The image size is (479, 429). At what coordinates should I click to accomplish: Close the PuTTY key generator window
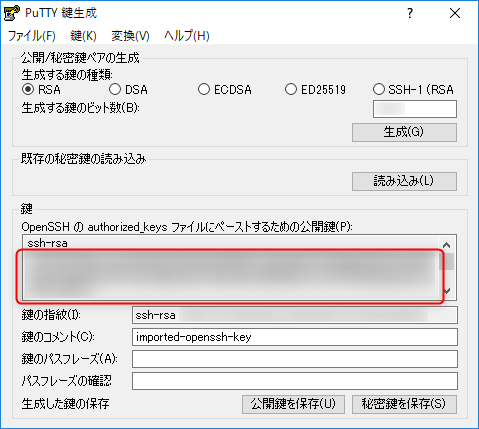coord(455,13)
